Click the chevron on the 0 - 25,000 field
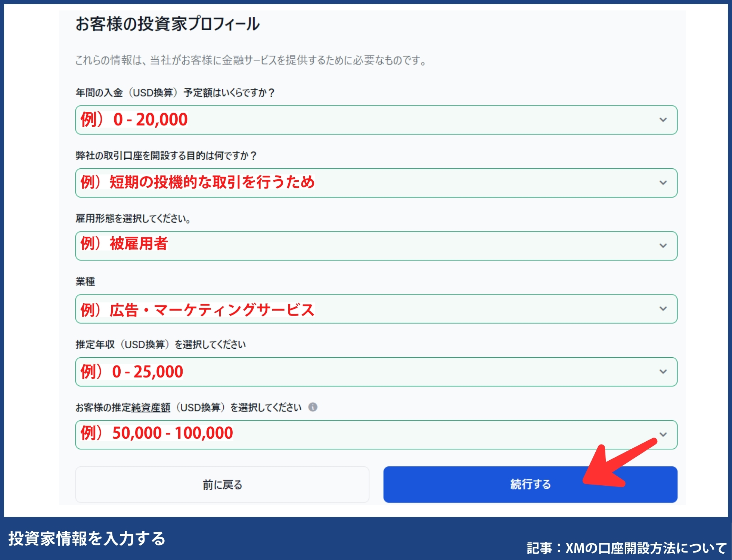 click(x=663, y=372)
